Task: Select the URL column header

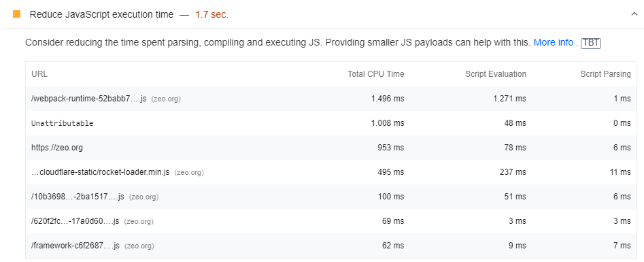Action: click(x=39, y=74)
